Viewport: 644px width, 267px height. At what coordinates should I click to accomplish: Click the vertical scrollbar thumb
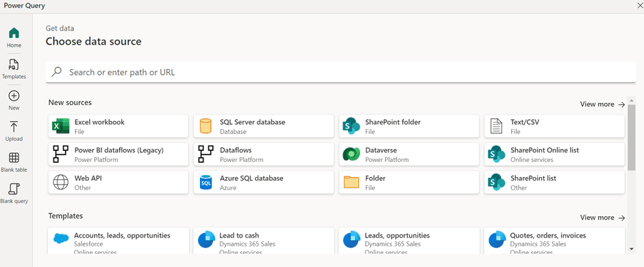click(x=631, y=137)
